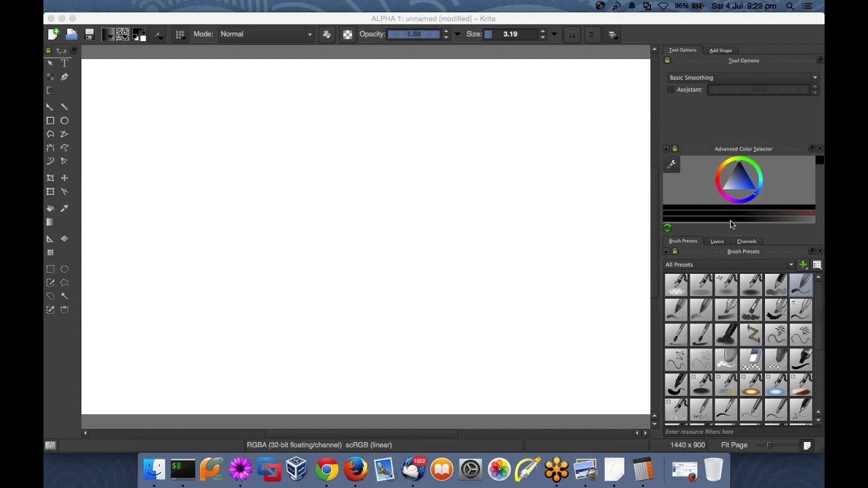Collapse the Advanced Color Selector docker
This screenshot has width=868, height=488.
666,148
